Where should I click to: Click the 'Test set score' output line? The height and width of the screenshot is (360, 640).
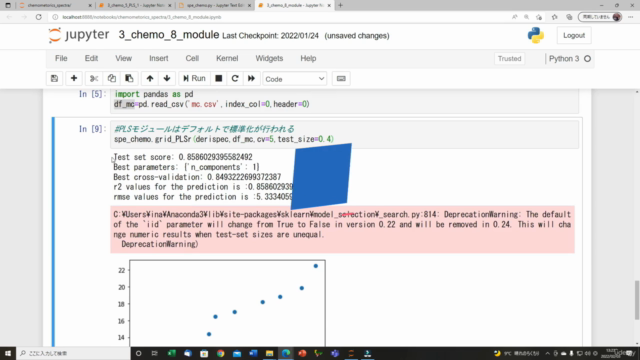click(x=183, y=157)
